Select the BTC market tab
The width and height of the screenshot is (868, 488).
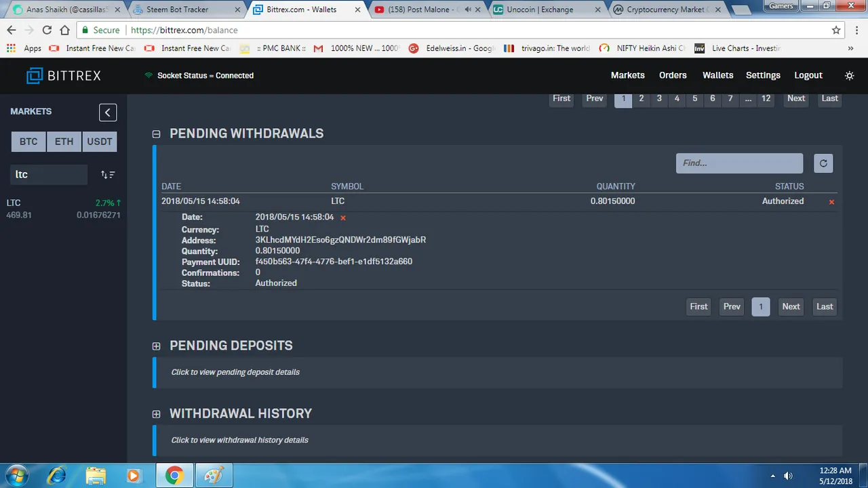click(x=28, y=142)
